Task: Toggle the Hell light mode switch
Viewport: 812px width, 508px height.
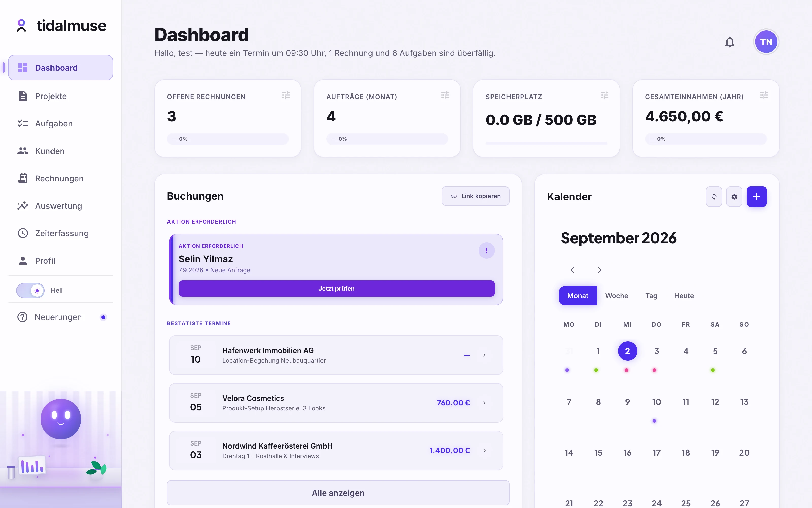Action: 30,290
